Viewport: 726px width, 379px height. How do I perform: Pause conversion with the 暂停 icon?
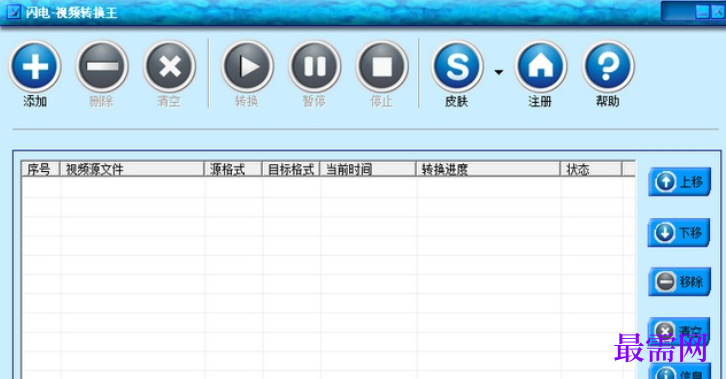(x=315, y=67)
